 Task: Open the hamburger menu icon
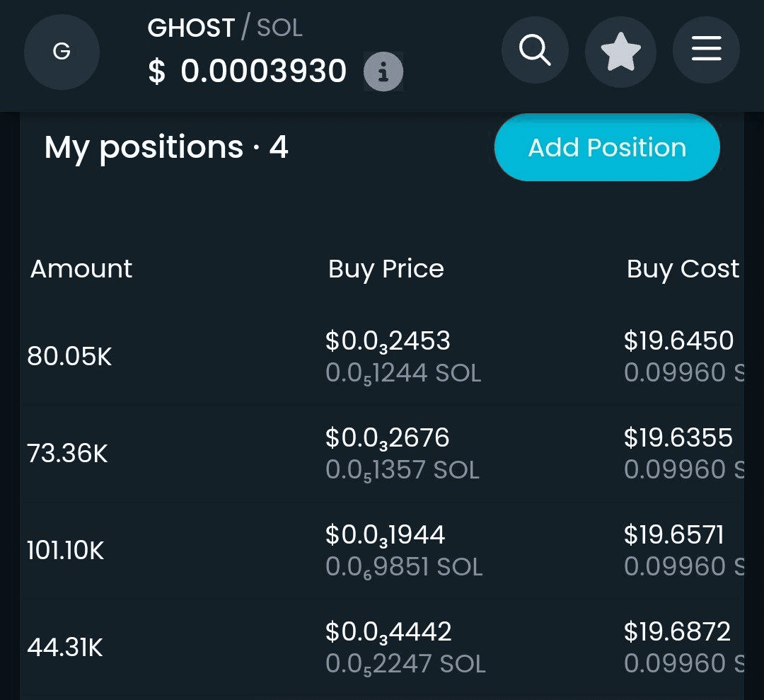click(706, 49)
